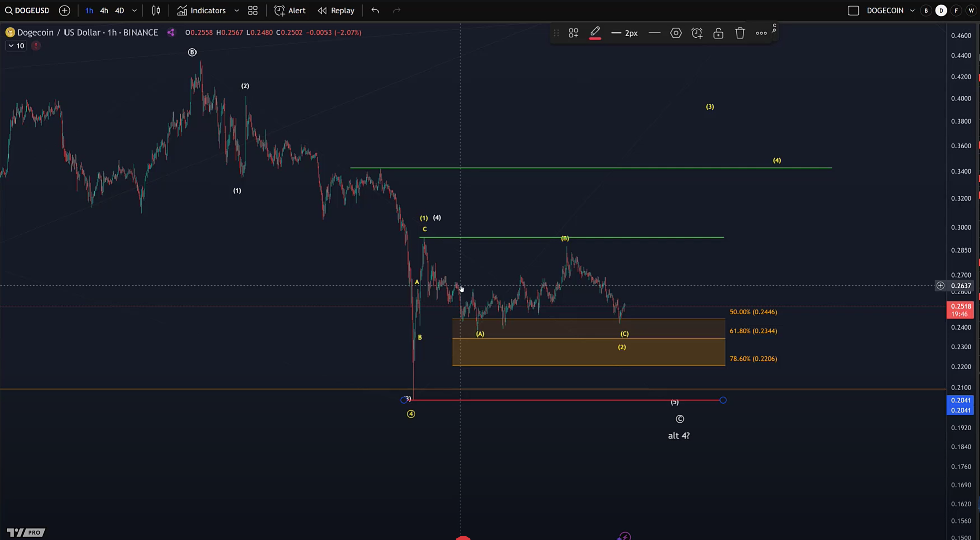
Task: Click the compare plus icon beside DOGEUSD
Action: point(64,10)
